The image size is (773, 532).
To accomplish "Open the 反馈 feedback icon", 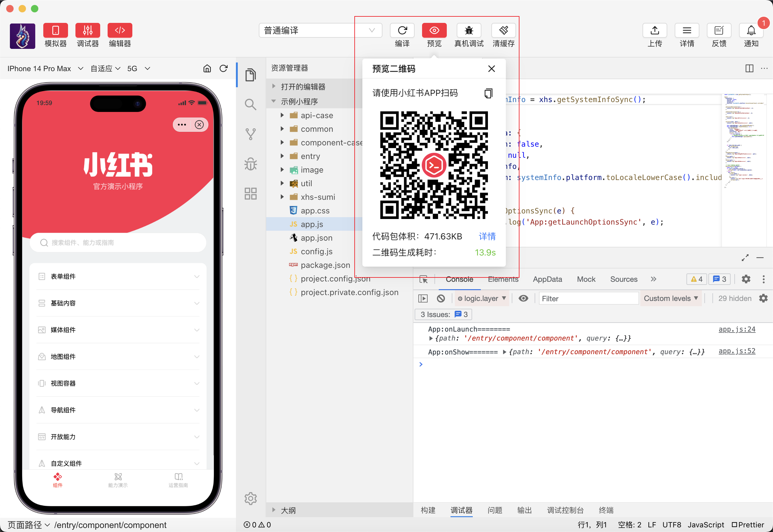I will tap(719, 31).
